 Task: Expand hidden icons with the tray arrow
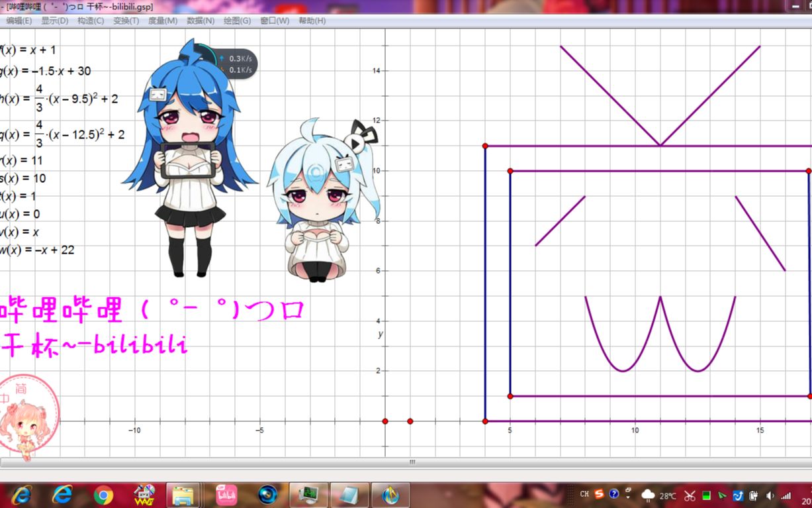coord(627,496)
